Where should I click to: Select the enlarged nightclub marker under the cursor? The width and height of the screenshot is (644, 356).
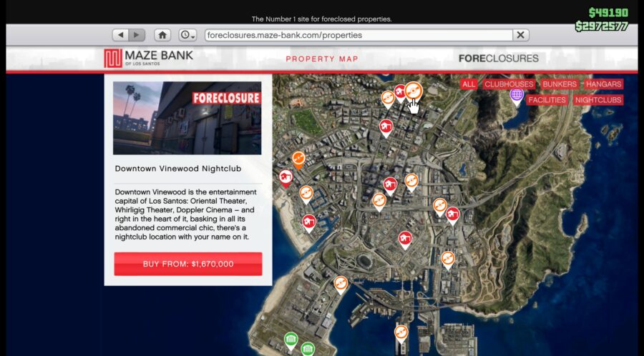click(413, 92)
